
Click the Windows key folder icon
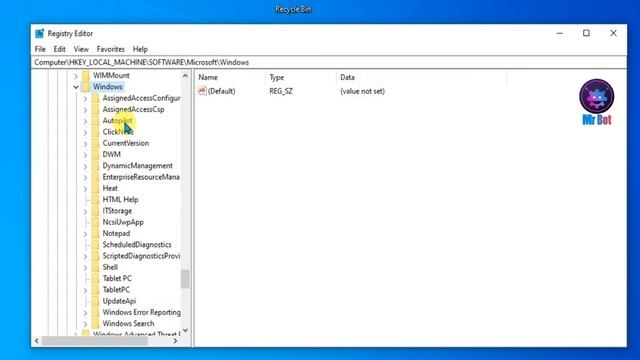(x=86, y=87)
